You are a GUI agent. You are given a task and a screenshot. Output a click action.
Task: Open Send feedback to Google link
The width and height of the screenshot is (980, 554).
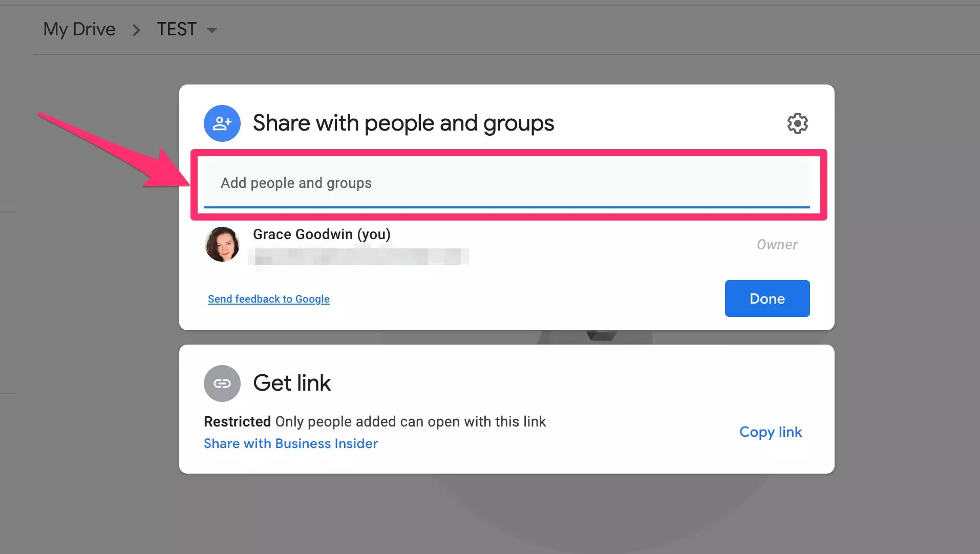pyautogui.click(x=268, y=299)
